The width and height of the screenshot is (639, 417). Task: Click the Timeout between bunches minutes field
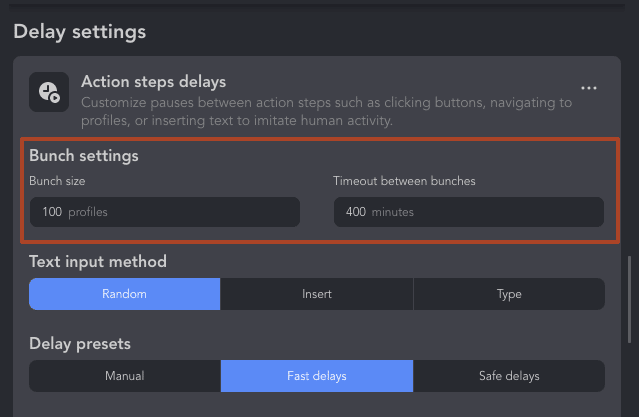(x=469, y=212)
